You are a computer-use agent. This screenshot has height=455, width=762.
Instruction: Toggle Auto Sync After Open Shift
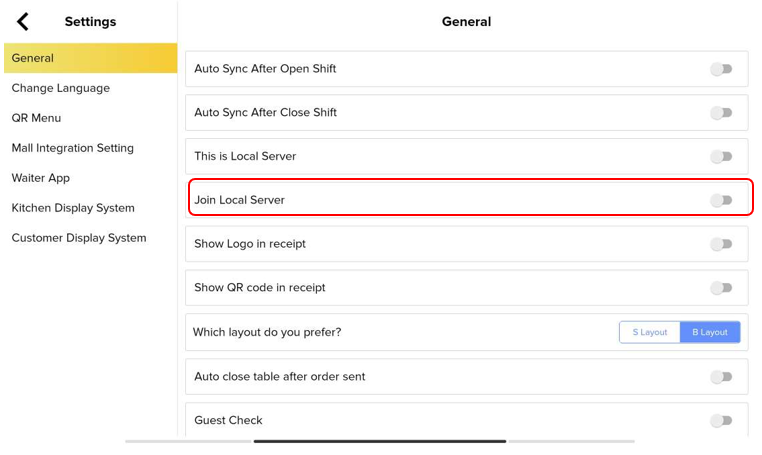pos(721,69)
